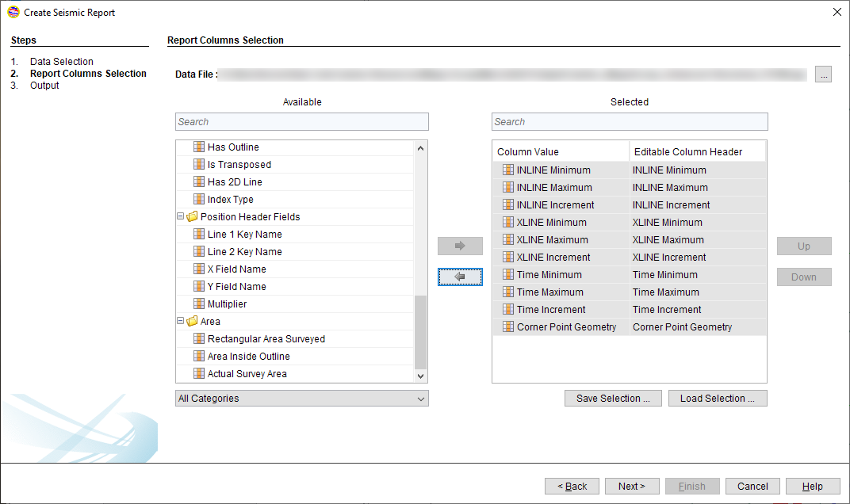Click the Area folder icon
Image resolution: width=850 pixels, height=504 pixels.
point(192,322)
